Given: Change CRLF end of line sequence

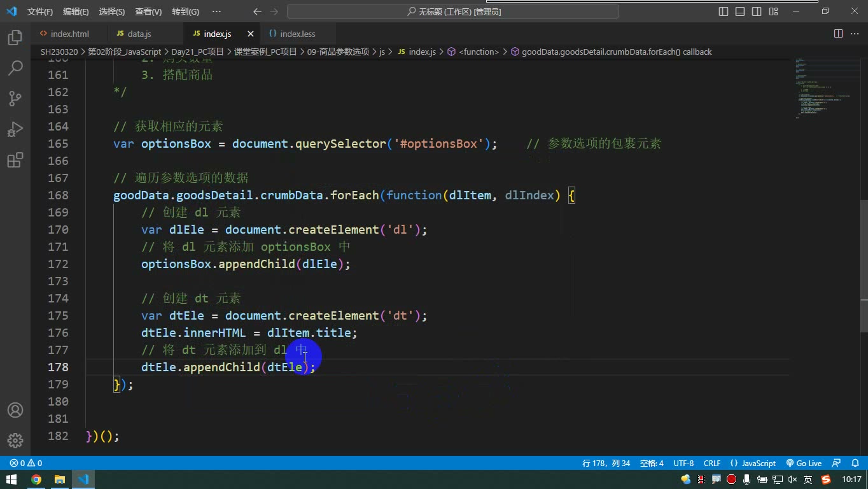Looking at the screenshot, I should [x=712, y=464].
